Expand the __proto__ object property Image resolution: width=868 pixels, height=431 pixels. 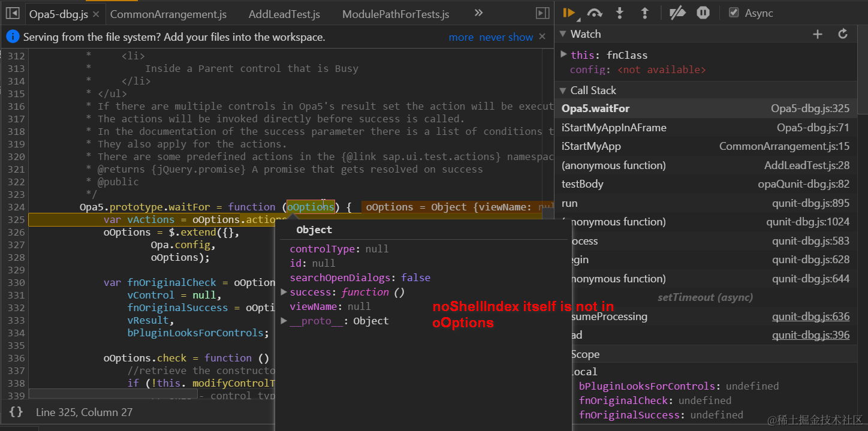(284, 321)
